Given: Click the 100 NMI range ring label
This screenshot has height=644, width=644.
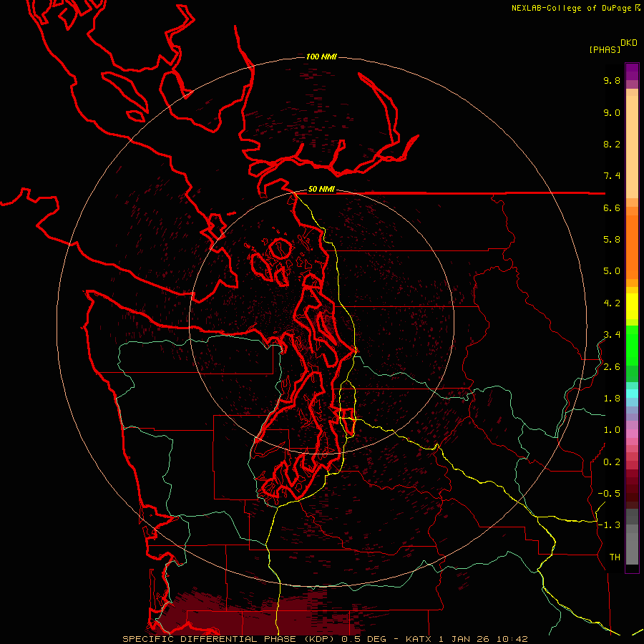Looking at the screenshot, I should (x=321, y=57).
